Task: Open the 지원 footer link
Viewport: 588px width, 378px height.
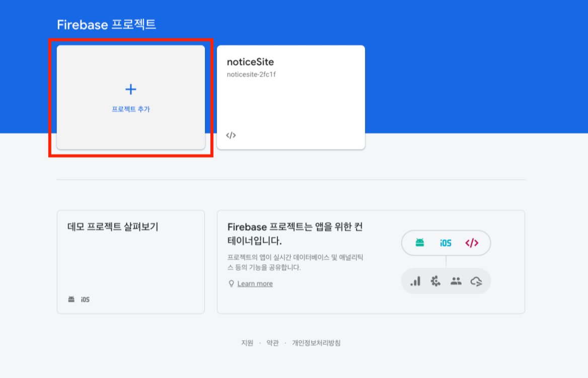Action: pos(247,343)
